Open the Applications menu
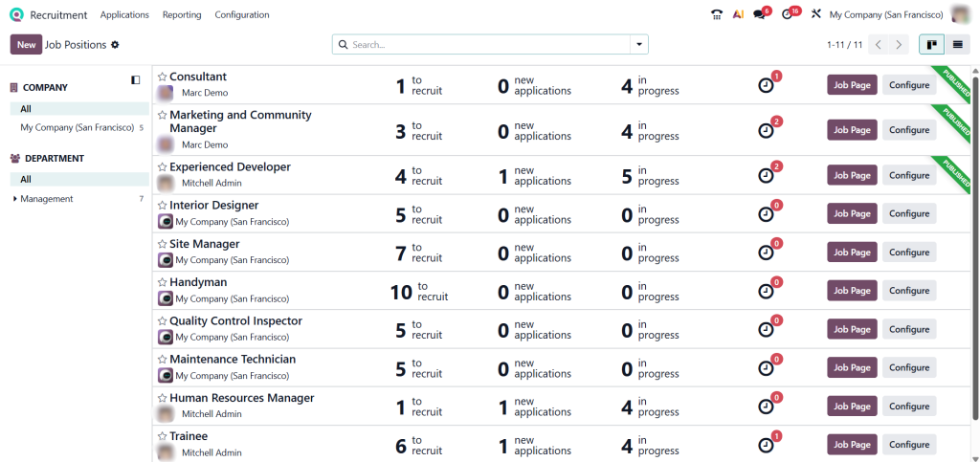Viewport: 980px width, 462px height. (124, 14)
